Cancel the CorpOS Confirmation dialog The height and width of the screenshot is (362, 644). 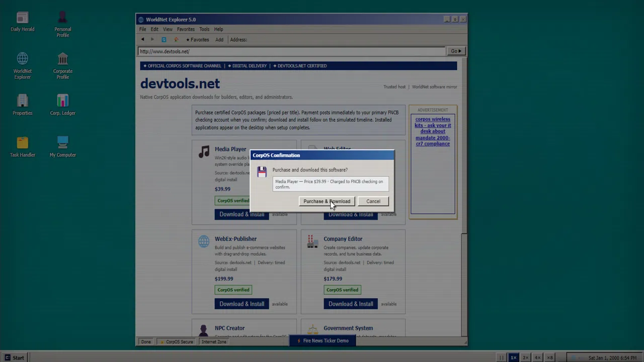373,201
